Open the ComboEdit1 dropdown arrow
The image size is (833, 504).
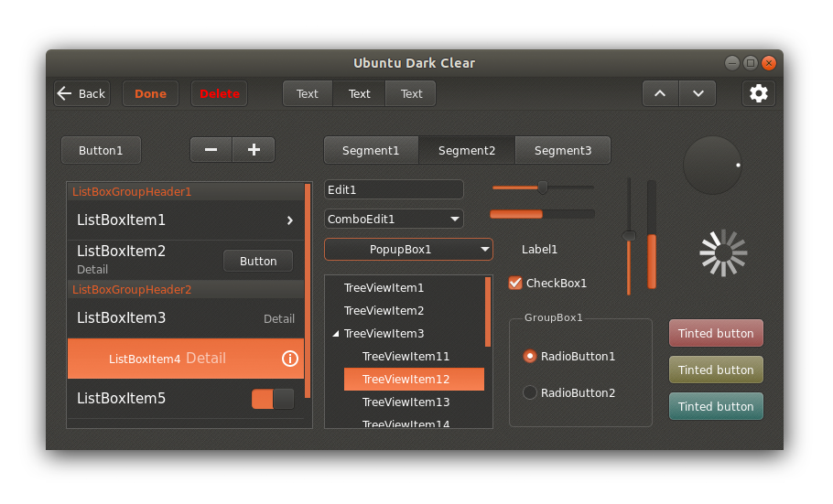click(x=455, y=219)
